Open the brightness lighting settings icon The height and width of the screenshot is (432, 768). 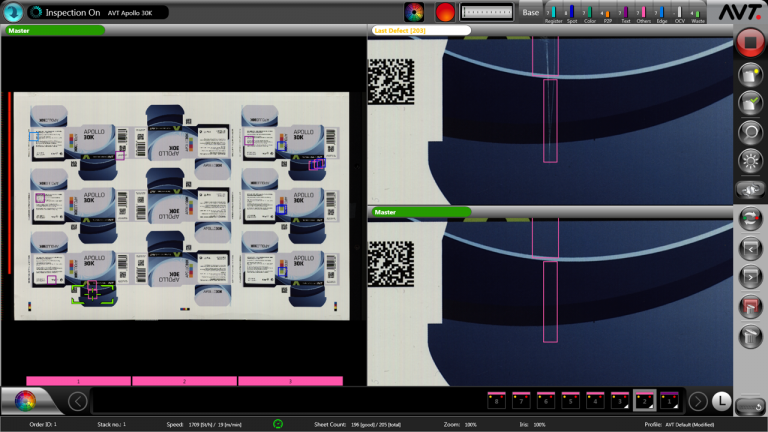click(x=750, y=160)
